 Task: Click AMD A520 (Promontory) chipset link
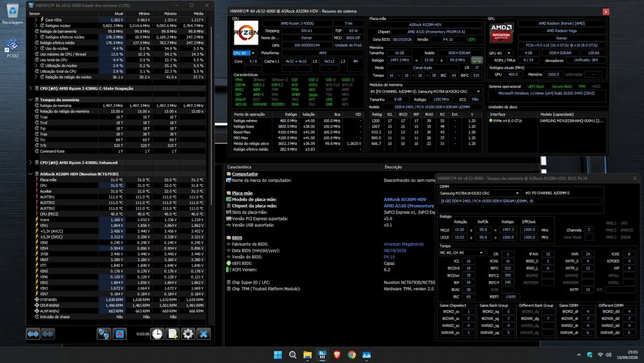tap(409, 206)
